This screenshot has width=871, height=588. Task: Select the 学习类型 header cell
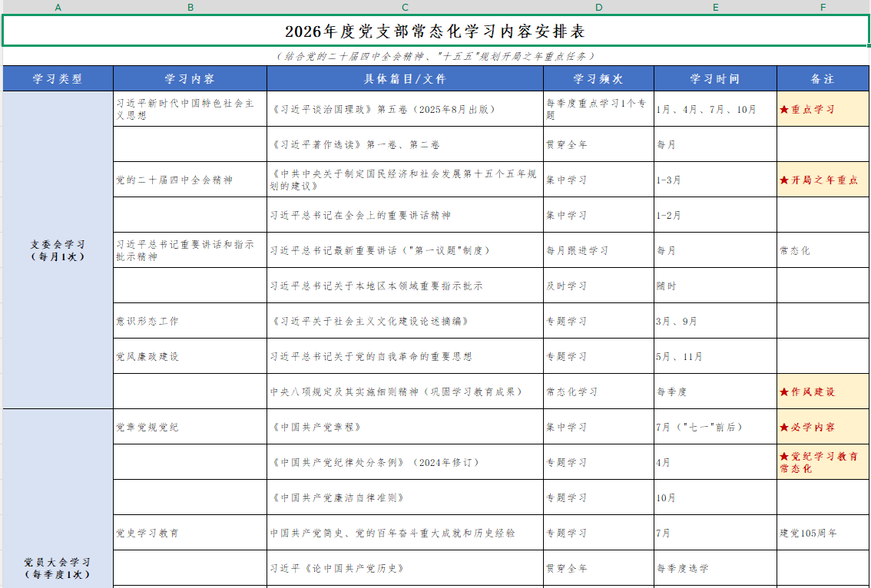click(58, 78)
